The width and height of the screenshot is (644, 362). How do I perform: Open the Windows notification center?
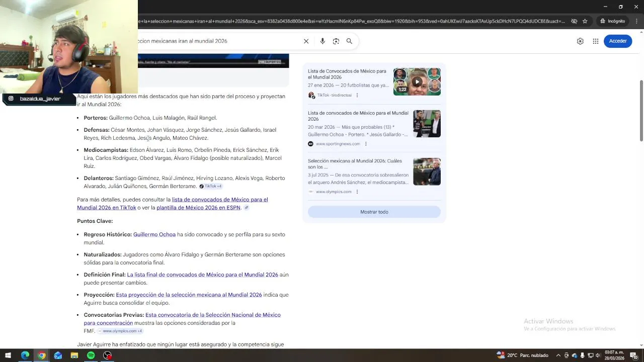[x=634, y=355]
